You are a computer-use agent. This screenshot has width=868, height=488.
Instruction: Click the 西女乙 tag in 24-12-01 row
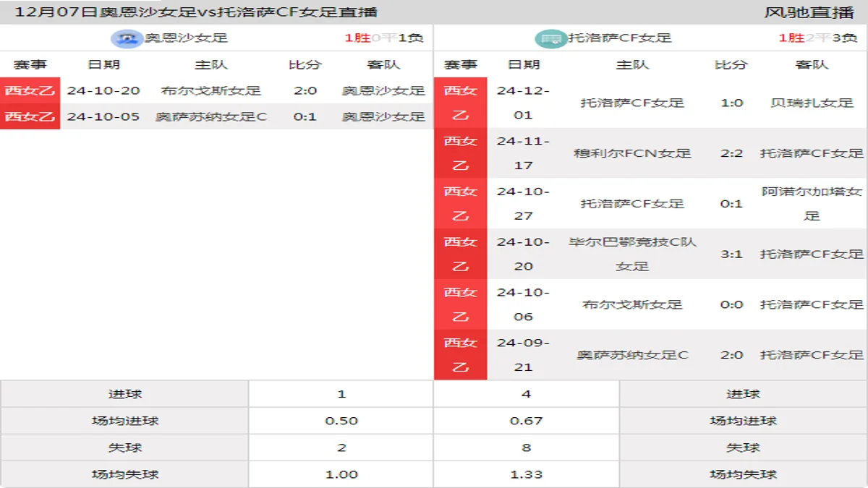click(x=461, y=103)
